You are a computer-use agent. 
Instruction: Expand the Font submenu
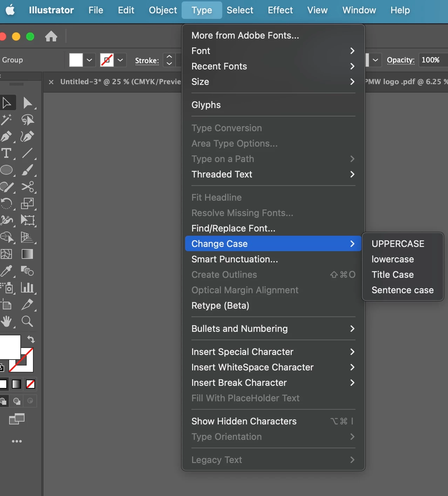click(273, 51)
